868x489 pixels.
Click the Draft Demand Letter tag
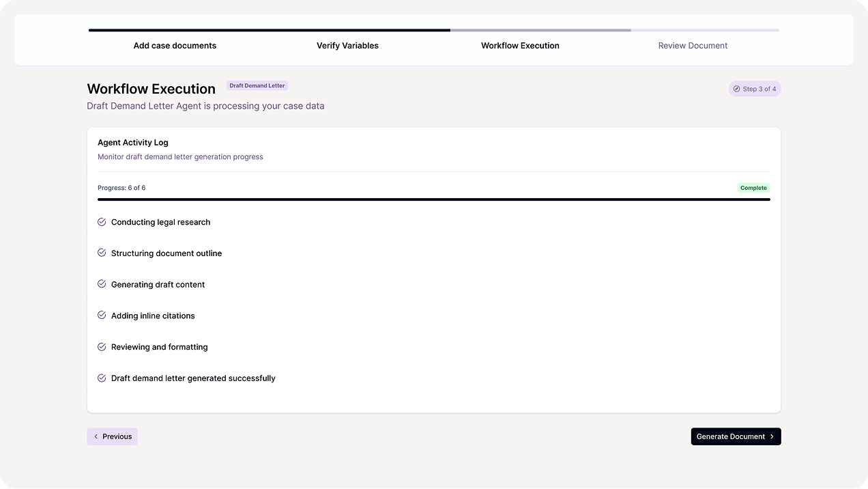tap(257, 86)
